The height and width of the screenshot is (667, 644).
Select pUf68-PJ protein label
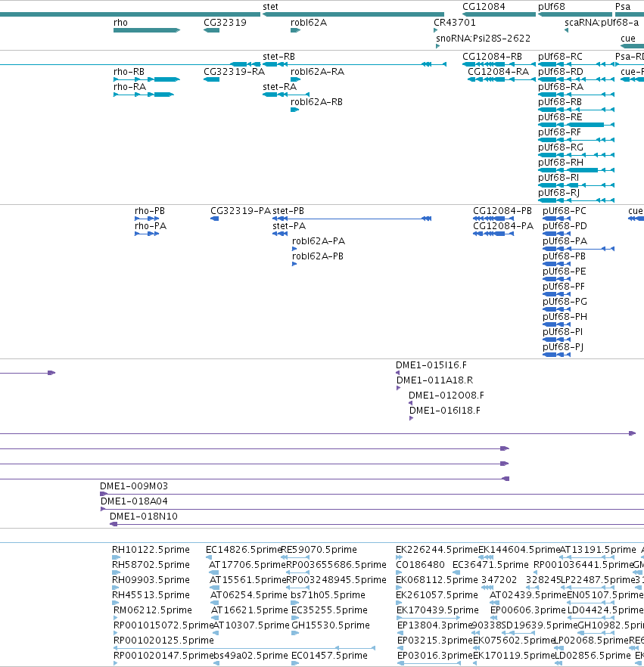tap(563, 347)
